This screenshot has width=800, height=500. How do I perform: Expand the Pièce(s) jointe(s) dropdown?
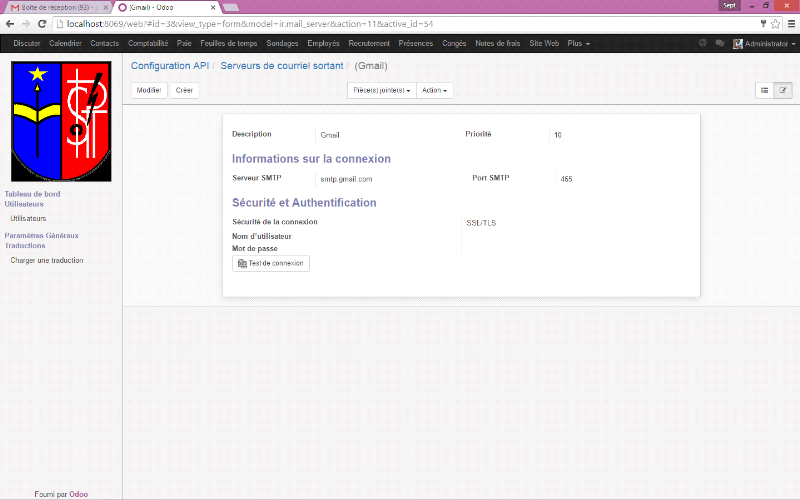point(382,90)
